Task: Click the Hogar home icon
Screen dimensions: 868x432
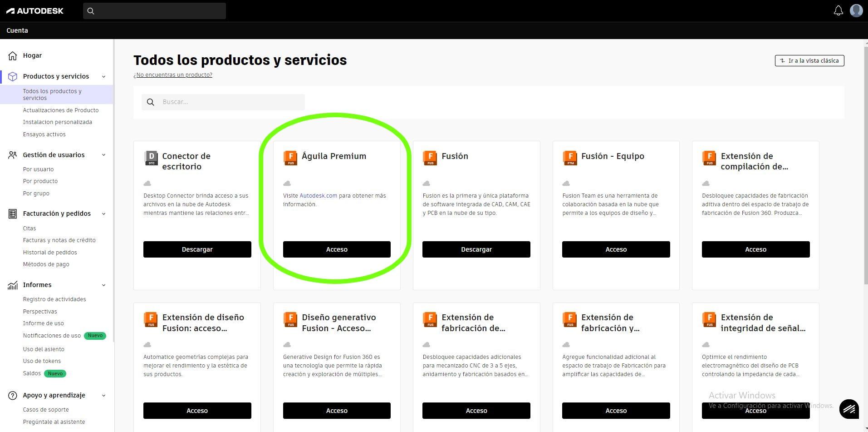Action: pyautogui.click(x=13, y=55)
